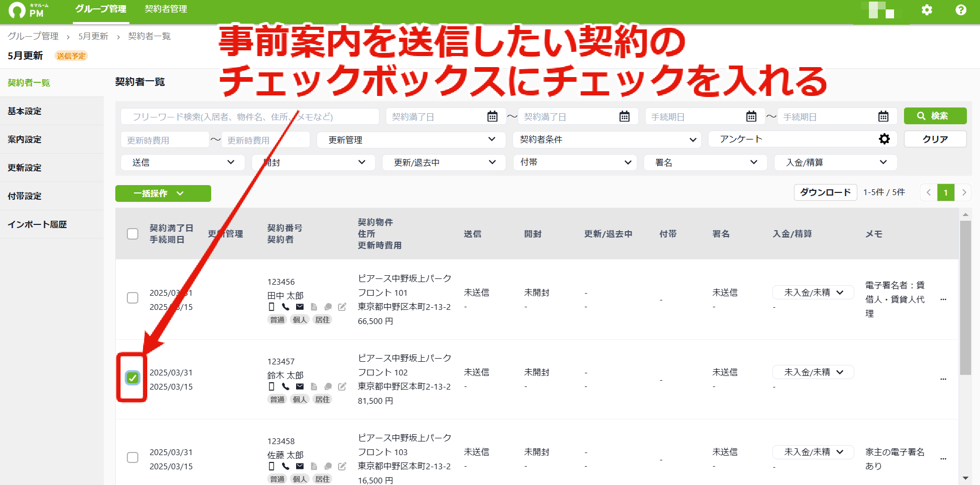Viewport: 980px width, 485px height.
Task: Select 案内設定 in the sidebar
Action: coord(52,139)
